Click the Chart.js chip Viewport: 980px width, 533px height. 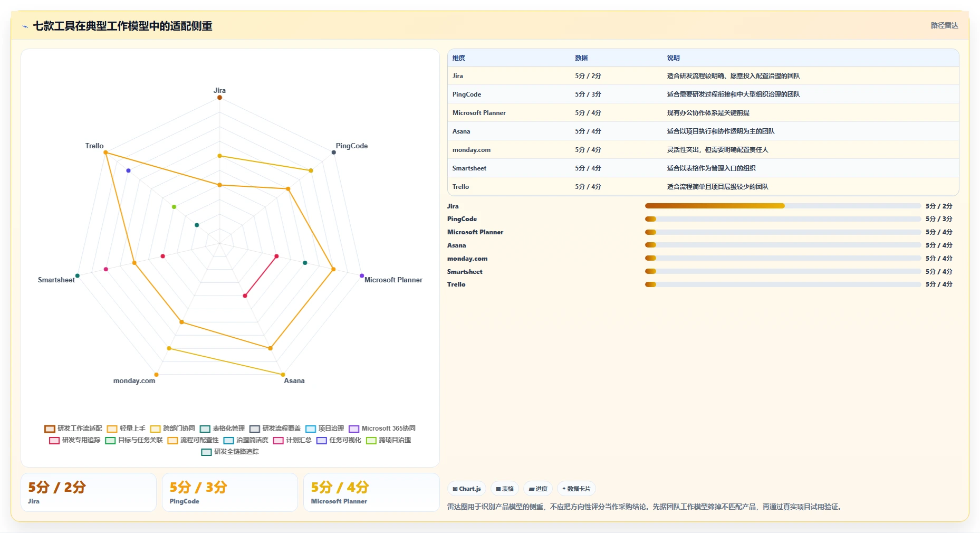[x=467, y=489]
